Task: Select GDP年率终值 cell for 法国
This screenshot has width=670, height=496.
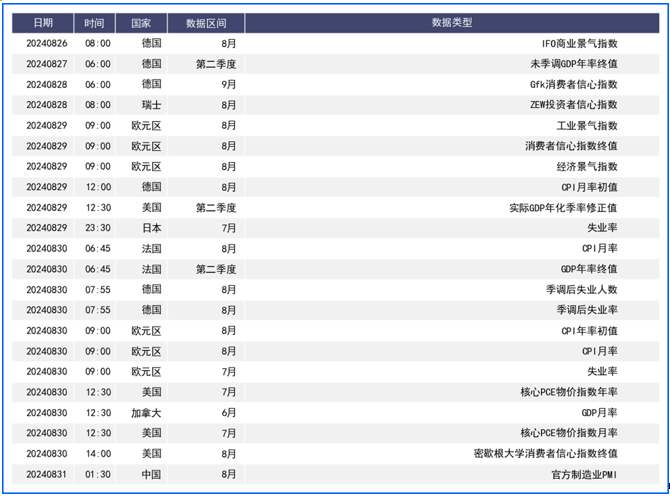Action: pyautogui.click(x=589, y=269)
